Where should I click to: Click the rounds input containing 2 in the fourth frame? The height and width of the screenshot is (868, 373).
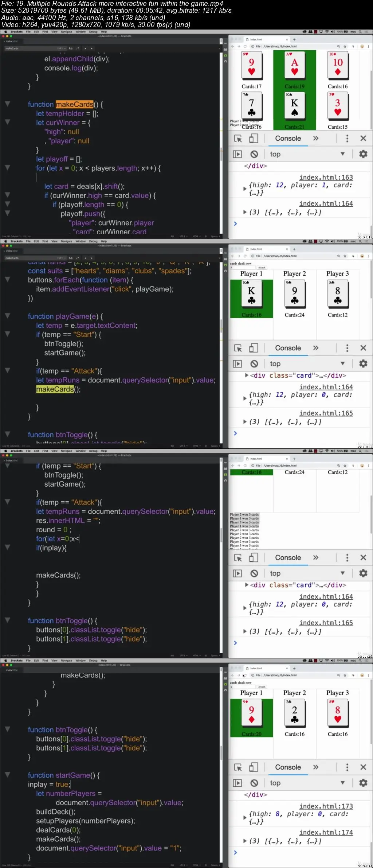pyautogui.click(x=243, y=687)
